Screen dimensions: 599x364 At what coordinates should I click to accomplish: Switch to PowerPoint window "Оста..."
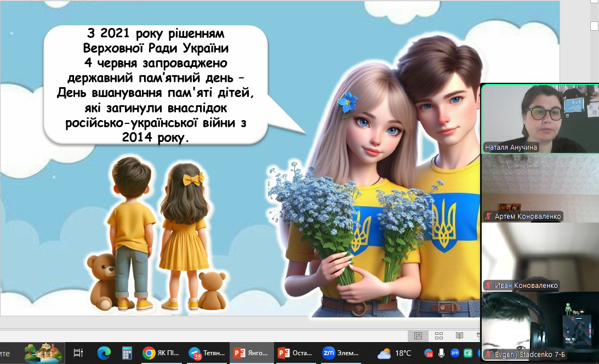pyautogui.click(x=296, y=353)
